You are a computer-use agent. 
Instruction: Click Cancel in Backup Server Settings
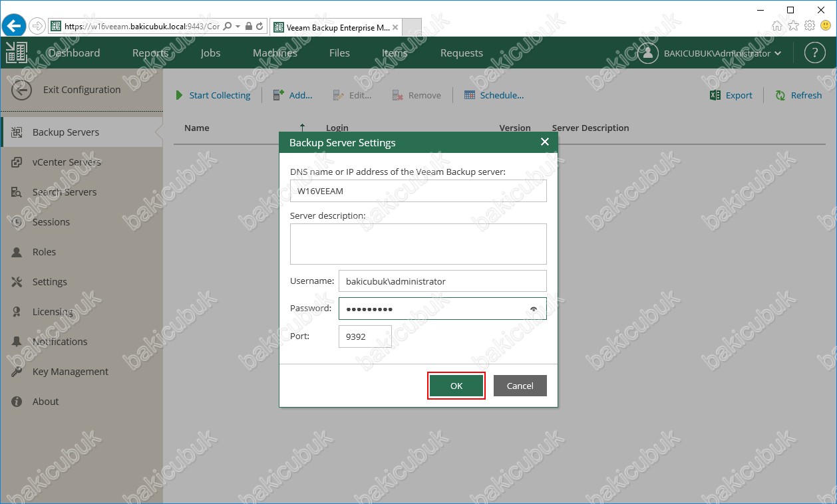tap(520, 386)
